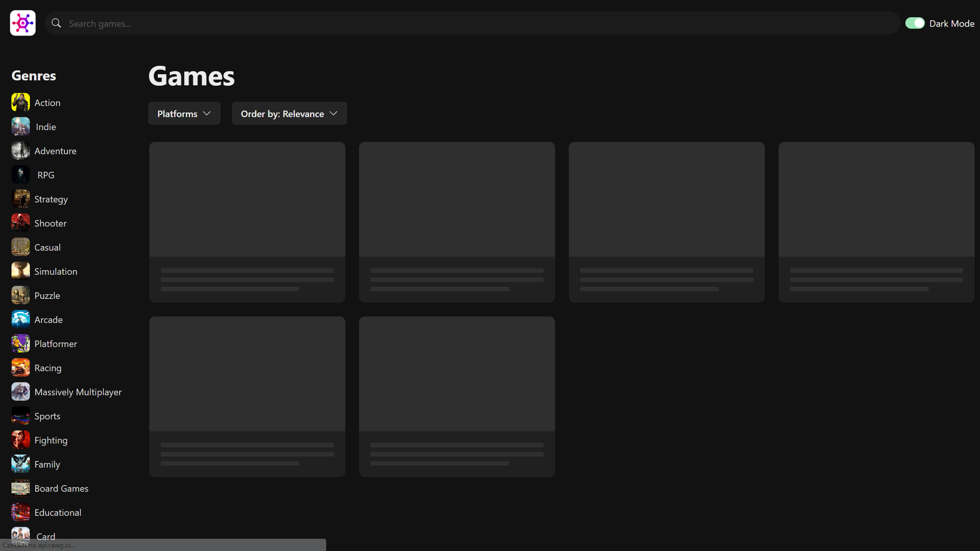Turn off the Dark Mode switch

(x=915, y=23)
